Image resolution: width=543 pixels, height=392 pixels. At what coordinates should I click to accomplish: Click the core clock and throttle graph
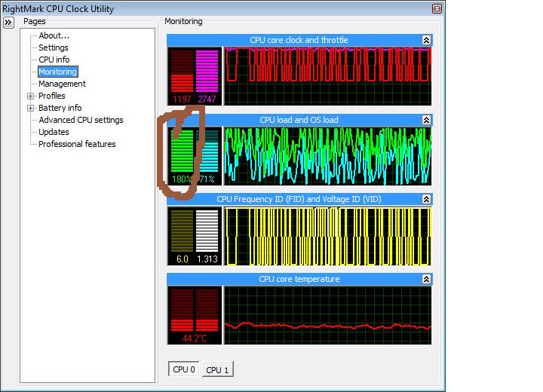coord(327,76)
